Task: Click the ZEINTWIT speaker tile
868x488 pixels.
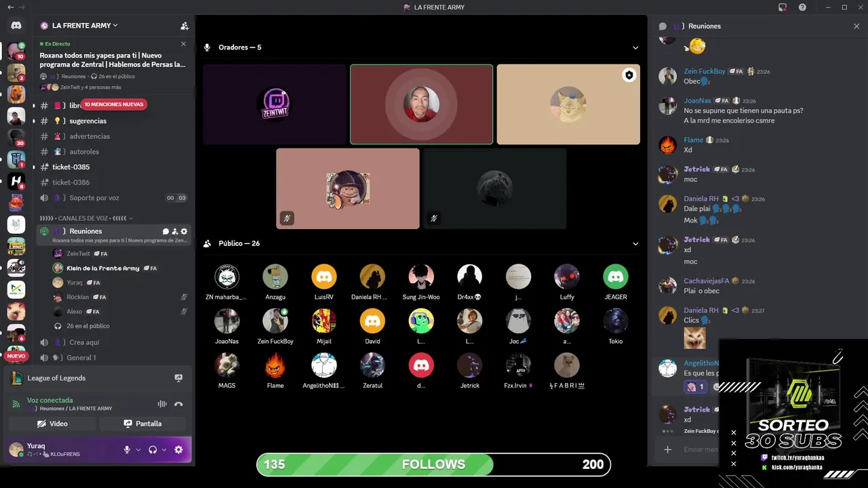Action: (x=275, y=104)
